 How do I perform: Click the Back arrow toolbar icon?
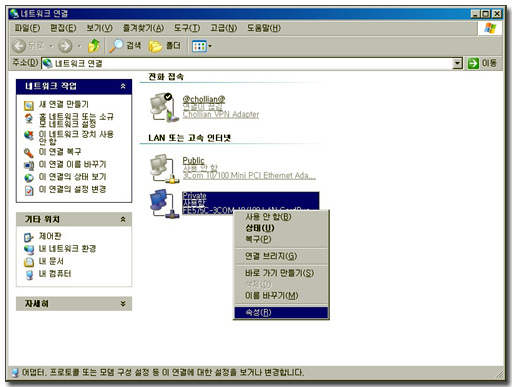19,46
